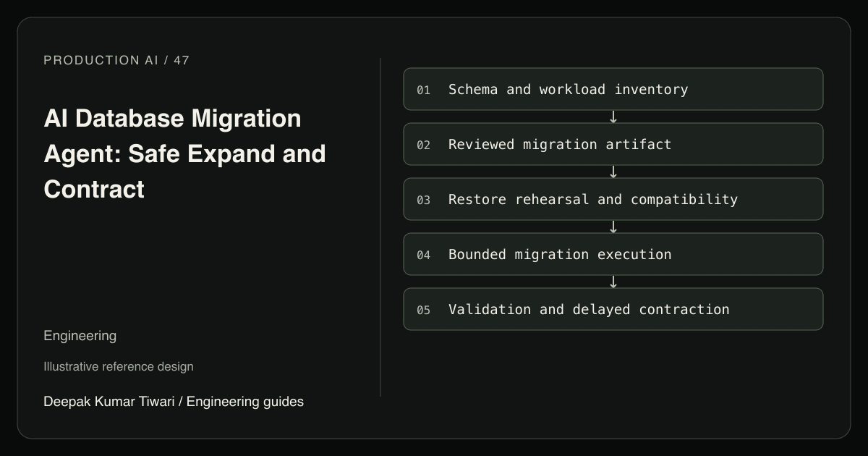Viewport: 868px width, 456px height.
Task: Select the 'Reviewed migration artifact' step
Action: 613,144
